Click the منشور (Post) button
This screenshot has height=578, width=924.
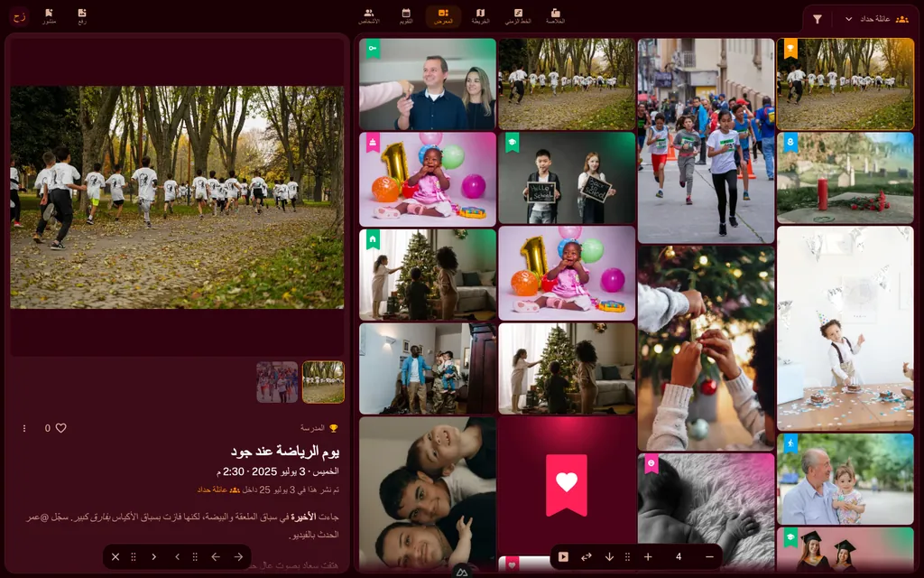point(49,16)
